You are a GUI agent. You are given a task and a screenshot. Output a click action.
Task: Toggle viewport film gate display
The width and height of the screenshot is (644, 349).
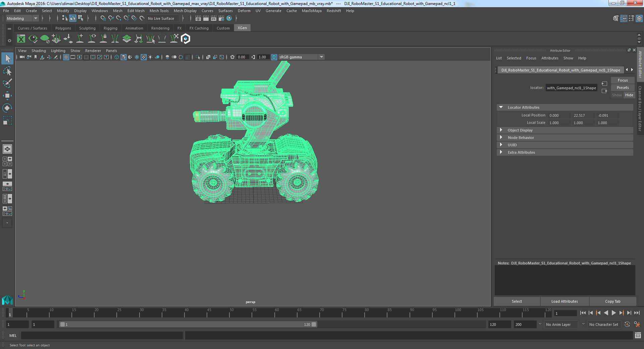[x=73, y=57]
